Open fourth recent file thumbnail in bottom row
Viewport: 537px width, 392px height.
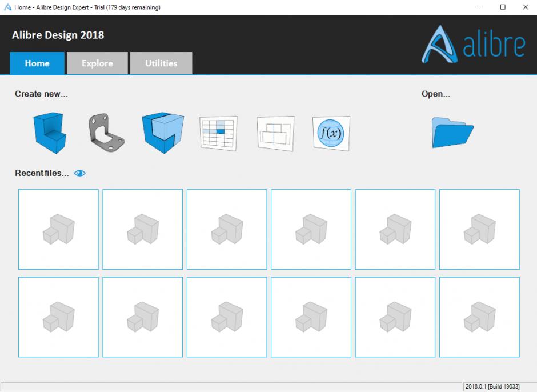click(x=311, y=317)
